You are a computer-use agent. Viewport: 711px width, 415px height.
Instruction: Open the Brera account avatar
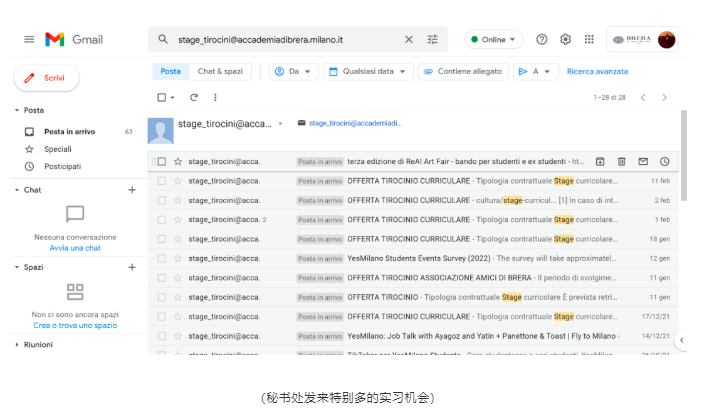[x=667, y=40]
